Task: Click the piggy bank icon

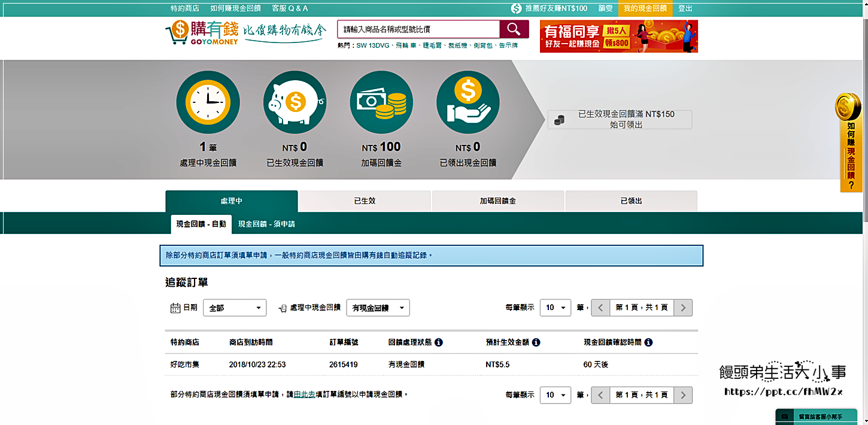Action: (x=295, y=102)
